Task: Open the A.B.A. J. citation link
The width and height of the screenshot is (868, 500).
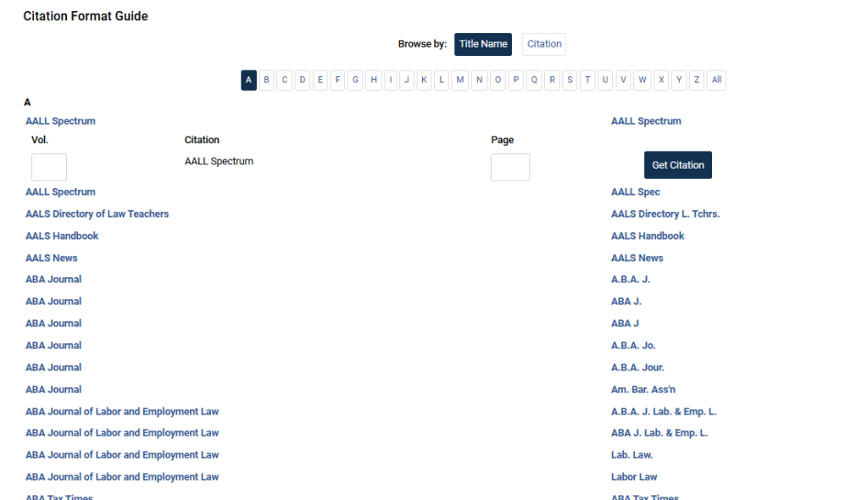Action: click(630, 280)
